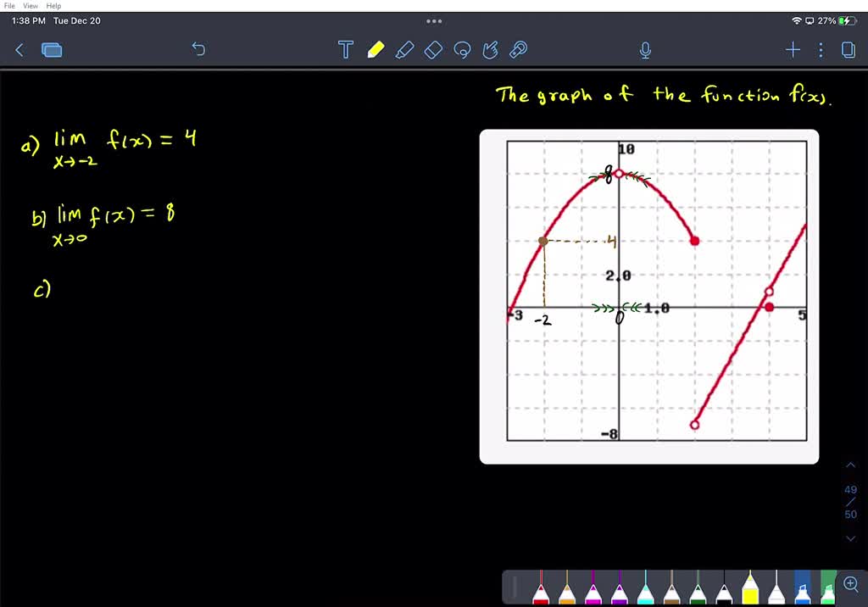Go back with the left arrow
Image resolution: width=868 pixels, height=607 pixels.
[19, 50]
